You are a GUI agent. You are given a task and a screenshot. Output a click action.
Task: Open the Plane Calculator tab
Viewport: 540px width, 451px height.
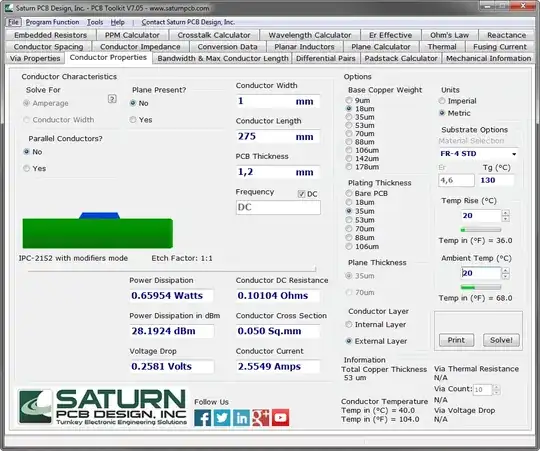point(381,47)
